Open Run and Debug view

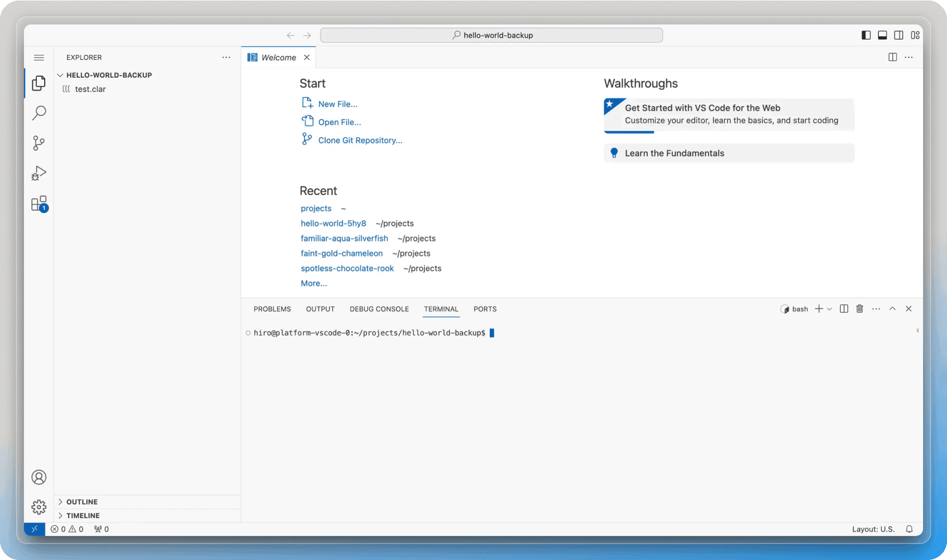pos(39,173)
